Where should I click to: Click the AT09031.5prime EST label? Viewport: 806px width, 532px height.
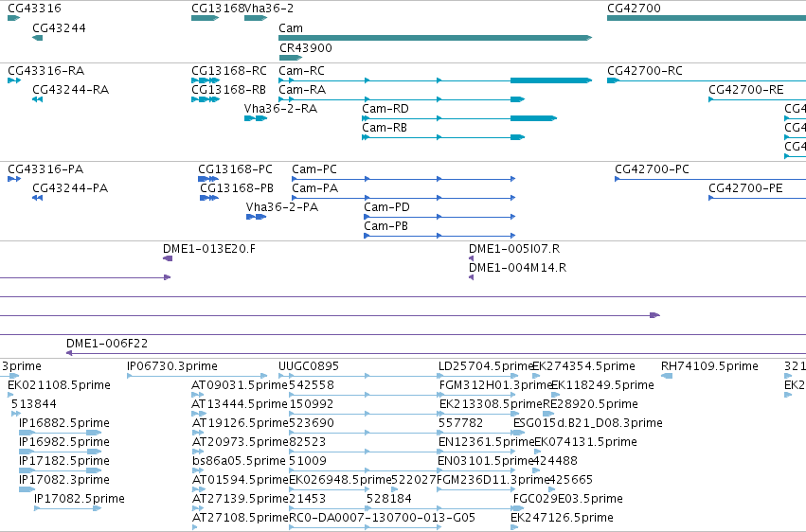click(240, 385)
